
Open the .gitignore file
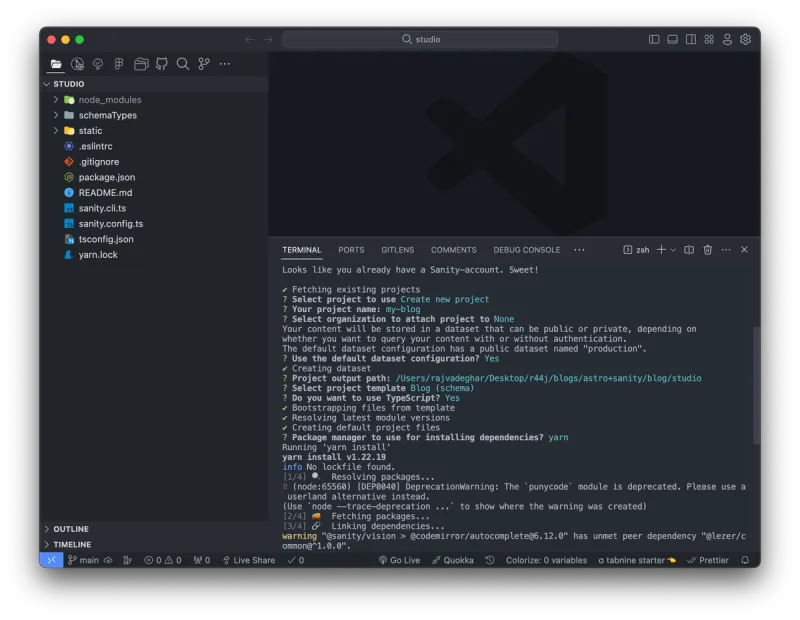[x=156, y=162]
